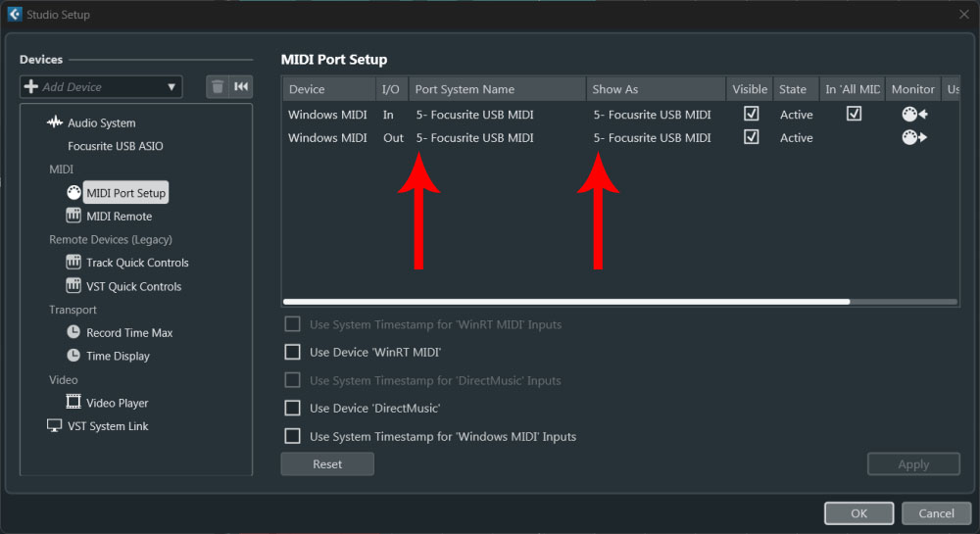Click the trash delete device icon
This screenshot has width=980, height=534.
point(218,87)
